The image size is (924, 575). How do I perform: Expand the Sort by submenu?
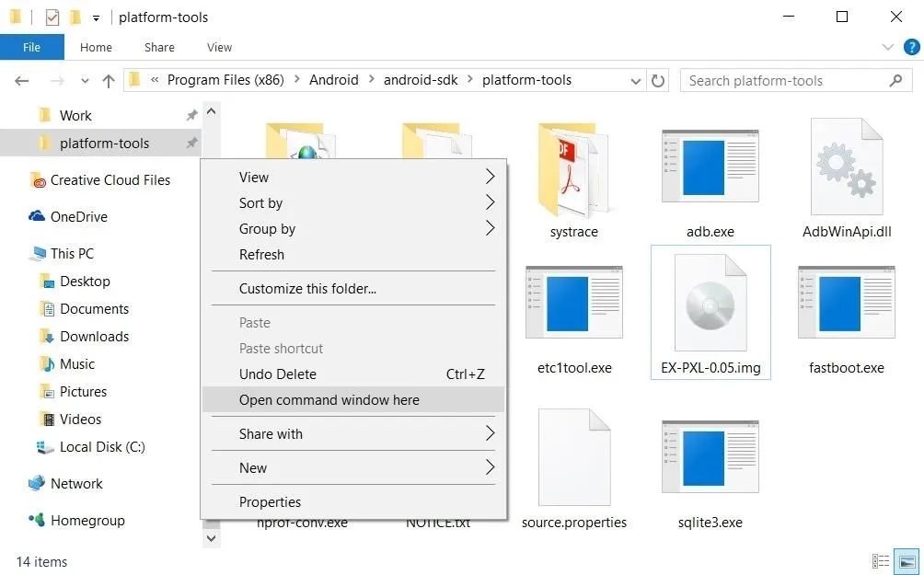[490, 202]
